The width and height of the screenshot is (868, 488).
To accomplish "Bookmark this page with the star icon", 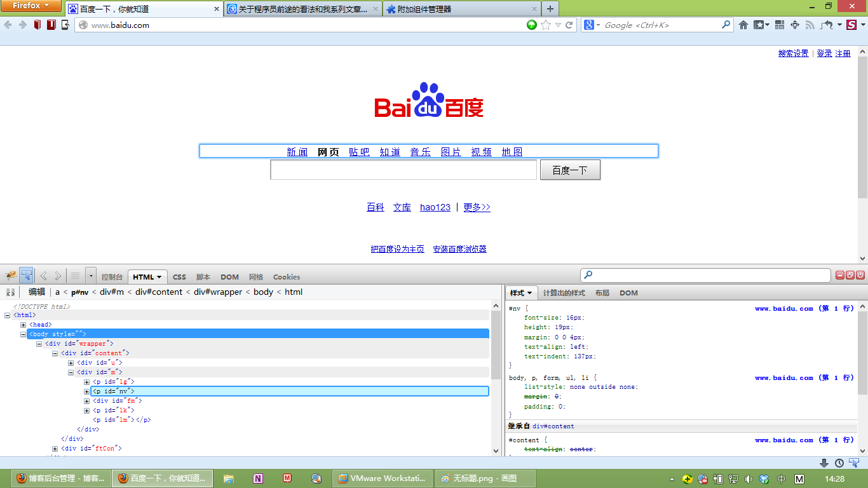I will [546, 25].
